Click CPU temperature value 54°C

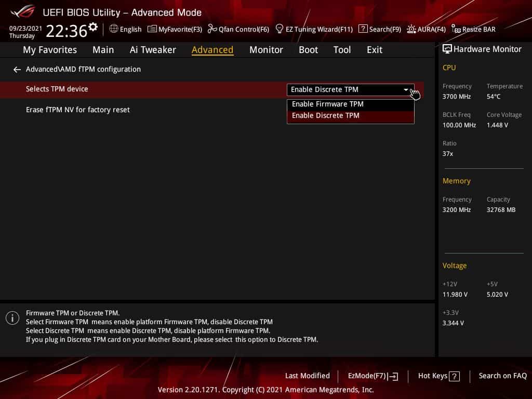tap(494, 97)
